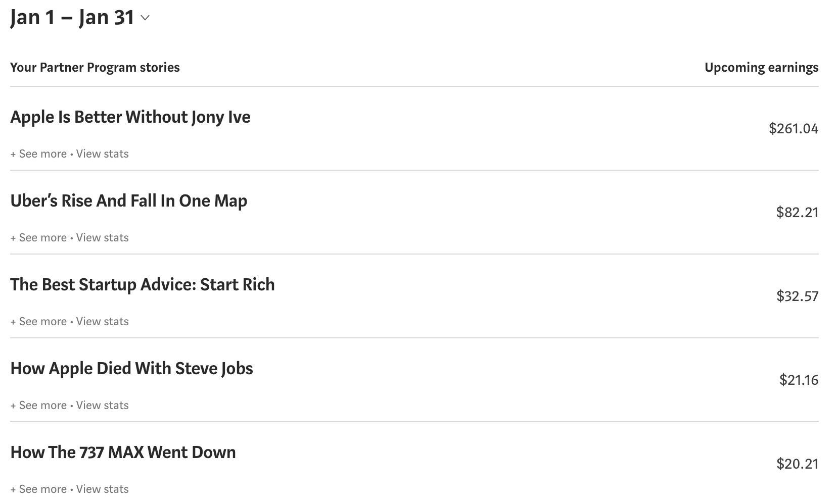Image resolution: width=837 pixels, height=504 pixels.
Task: Expand See more under Jony Ive story
Action: (x=38, y=154)
